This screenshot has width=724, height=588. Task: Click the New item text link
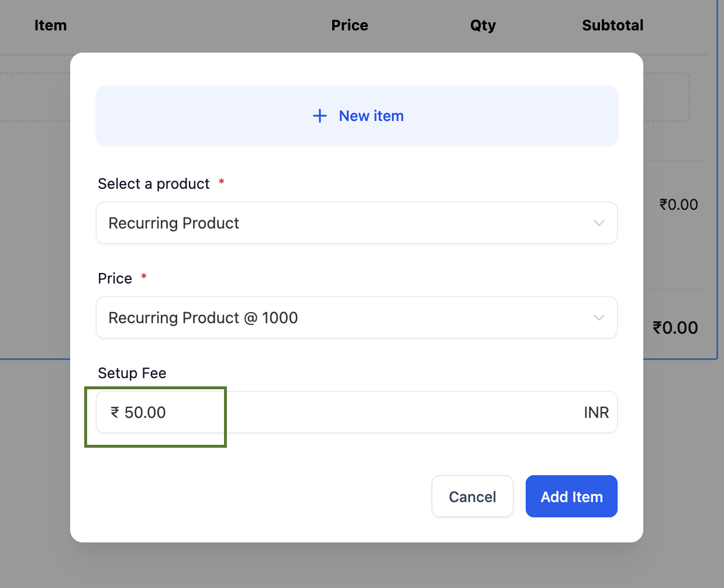(x=371, y=116)
